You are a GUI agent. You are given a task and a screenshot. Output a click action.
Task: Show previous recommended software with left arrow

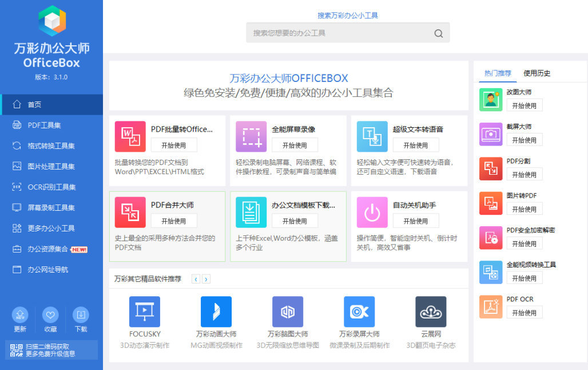[x=196, y=279]
